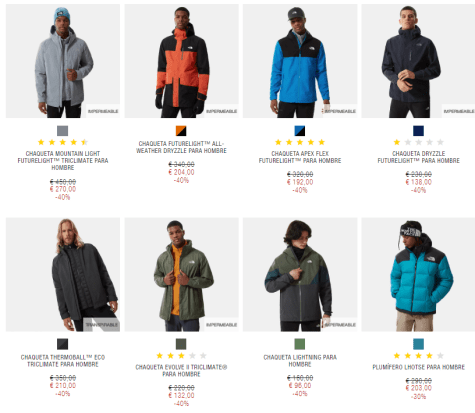Click five-star rating of Apex Flex jacket
The height and width of the screenshot is (413, 475).
coord(300,142)
